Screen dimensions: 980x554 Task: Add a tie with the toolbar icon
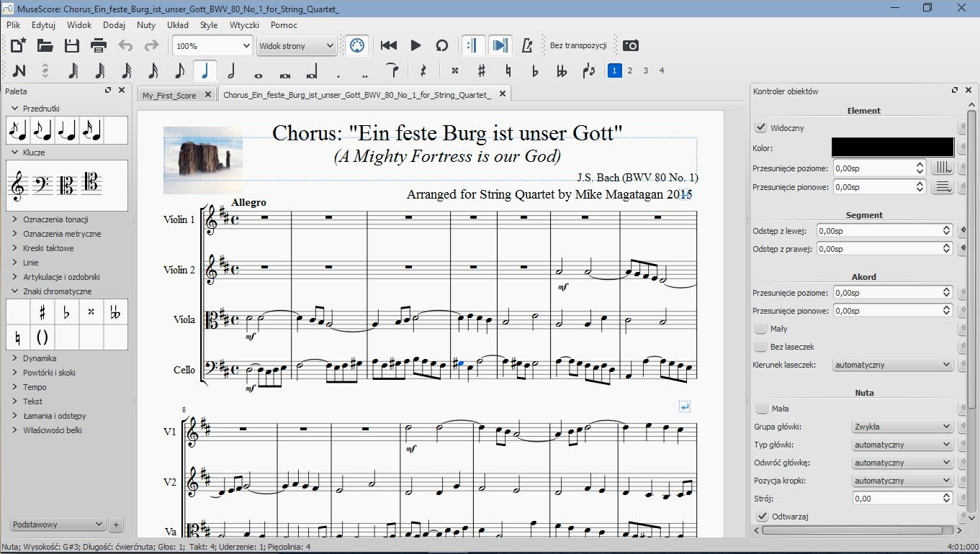click(392, 71)
